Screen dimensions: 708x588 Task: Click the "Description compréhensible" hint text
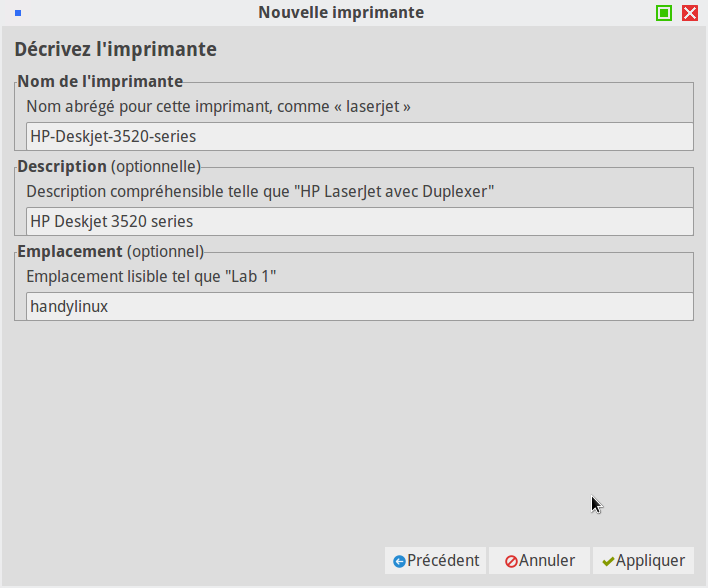[x=260, y=191]
